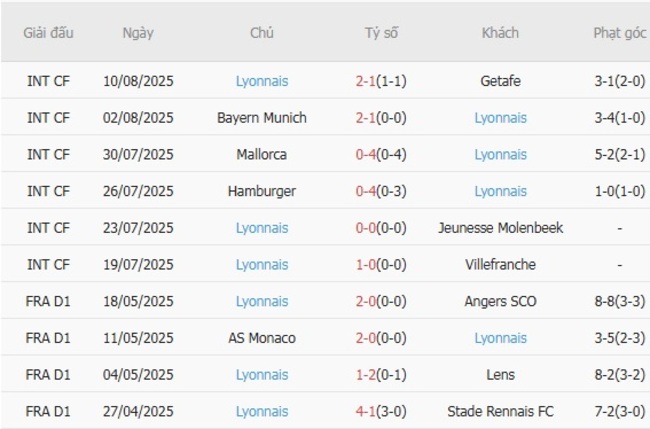Screen dimensions: 650x429
Task: Select Mallorca in the home column
Action: click(x=262, y=155)
